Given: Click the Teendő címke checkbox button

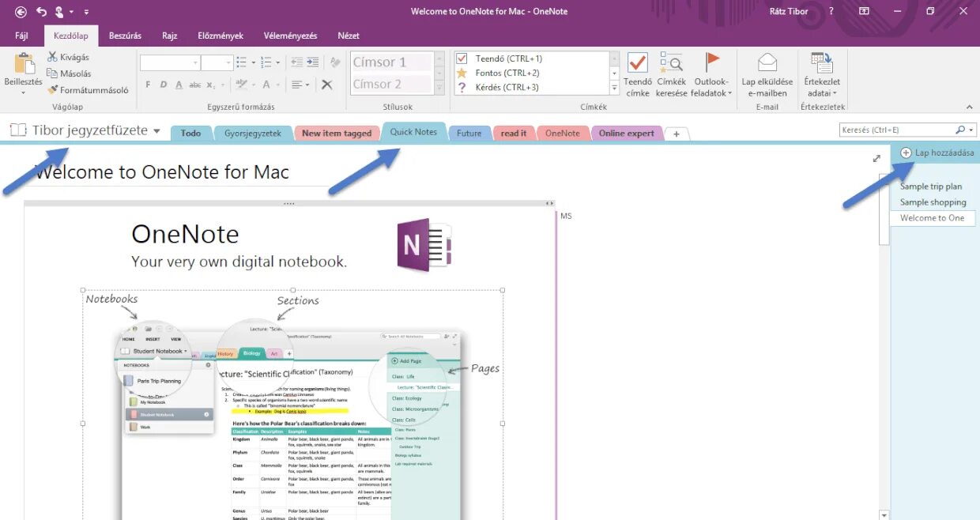Looking at the screenshot, I should [637, 75].
